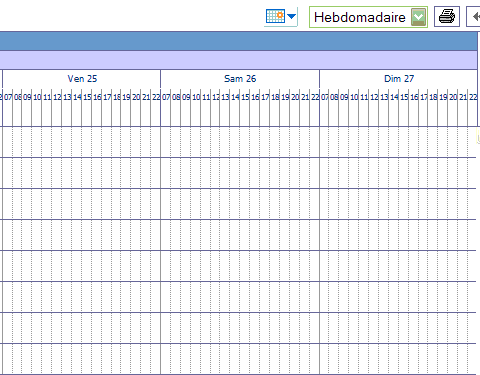480x375 pixels.
Task: Print the schedule with the printer icon
Action: click(x=447, y=16)
